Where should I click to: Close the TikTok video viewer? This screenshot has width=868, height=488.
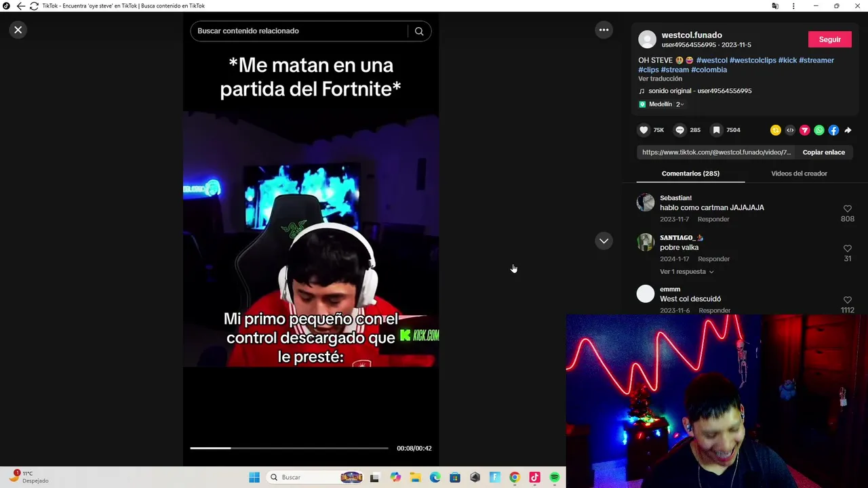(18, 30)
